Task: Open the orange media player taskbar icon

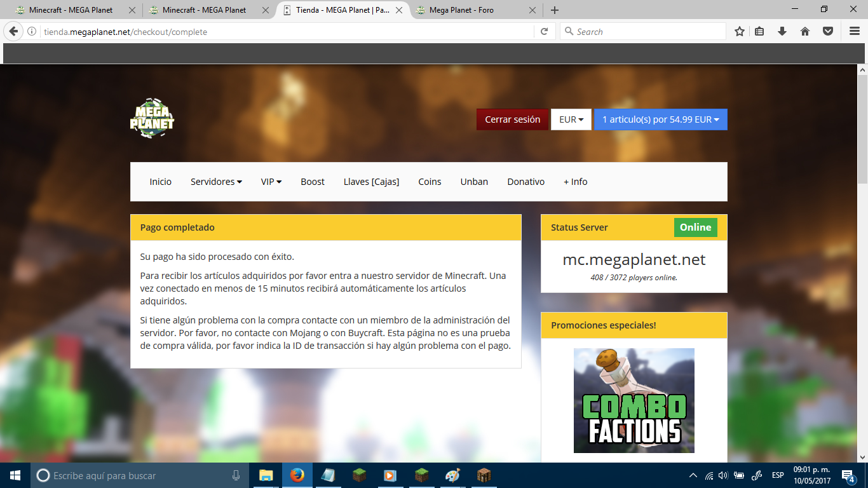Action: click(390, 475)
